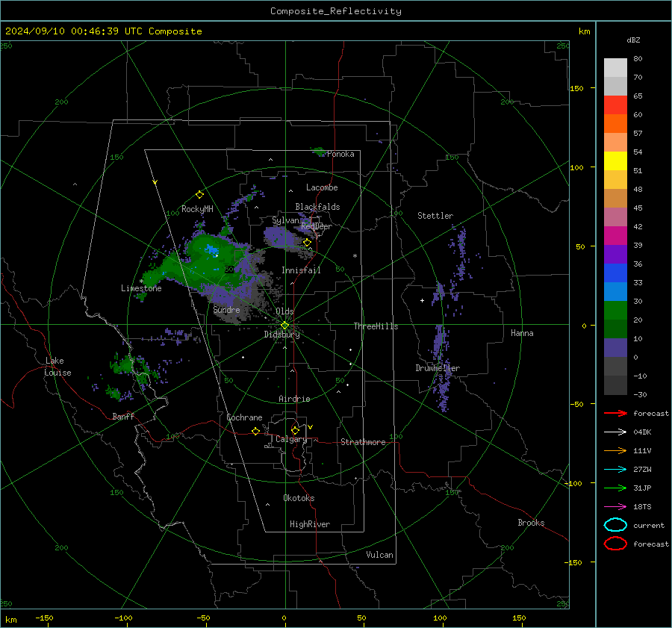Select the orange 111V arrow icon
The height and width of the screenshot is (628, 672).
click(x=615, y=450)
